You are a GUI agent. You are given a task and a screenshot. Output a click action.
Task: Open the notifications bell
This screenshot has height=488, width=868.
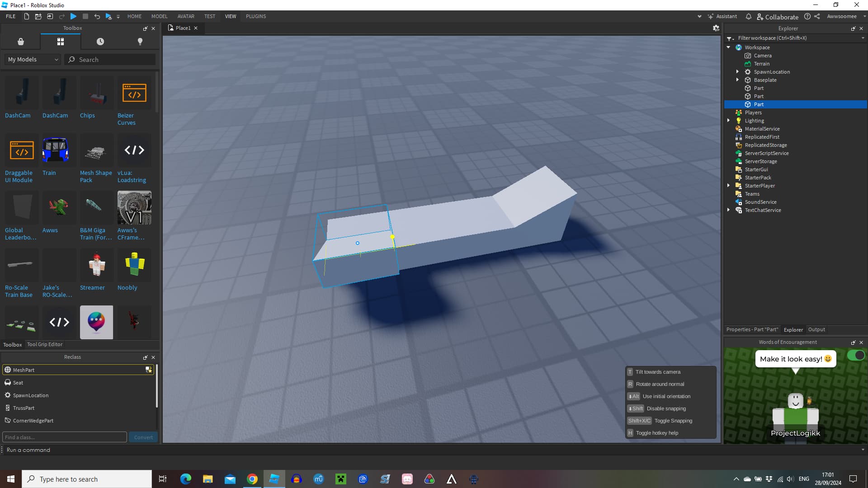(749, 17)
